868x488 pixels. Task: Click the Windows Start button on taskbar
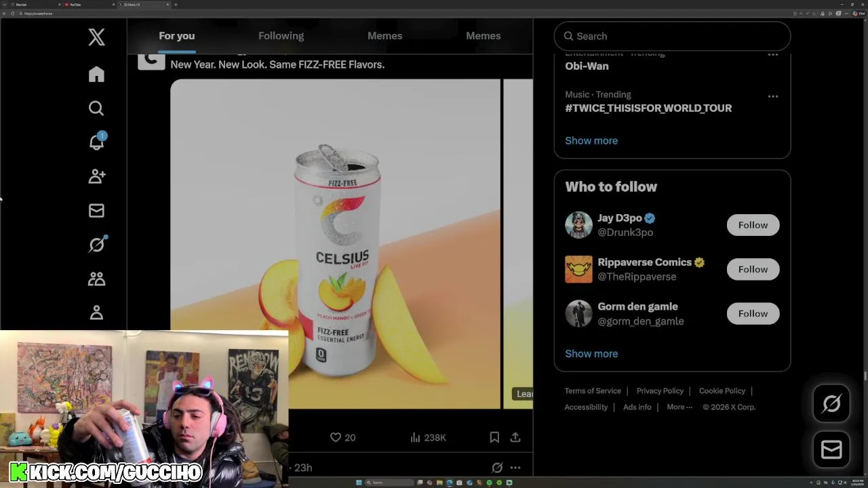[359, 483]
